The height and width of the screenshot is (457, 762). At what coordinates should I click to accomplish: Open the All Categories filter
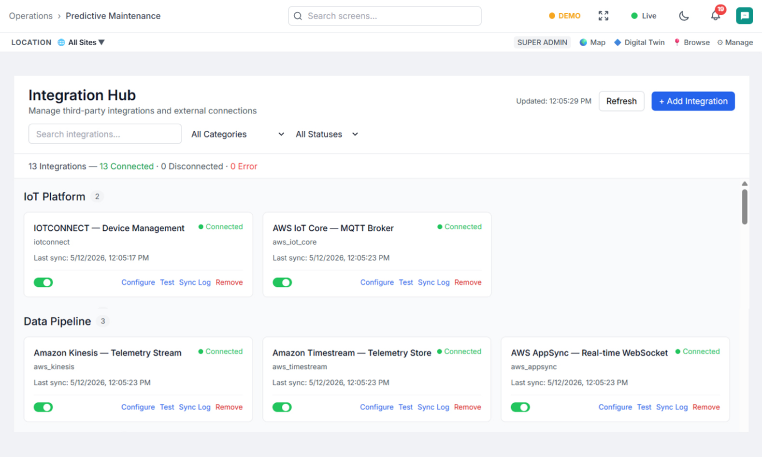238,134
